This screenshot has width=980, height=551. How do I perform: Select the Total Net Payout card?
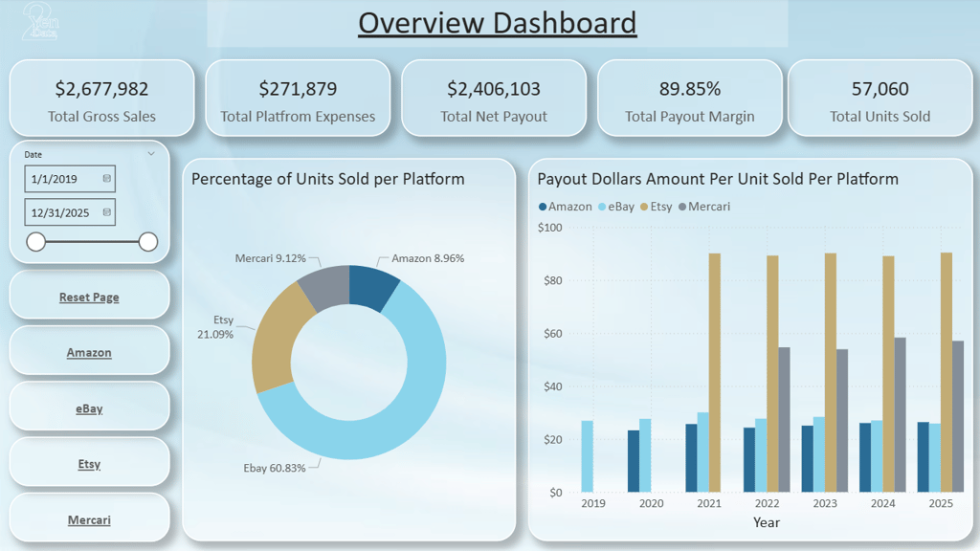pos(494,99)
